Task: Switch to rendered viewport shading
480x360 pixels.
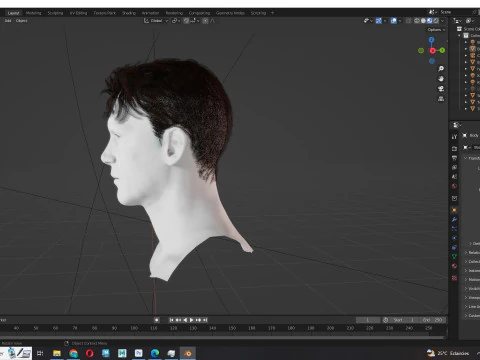Action: (x=436, y=21)
